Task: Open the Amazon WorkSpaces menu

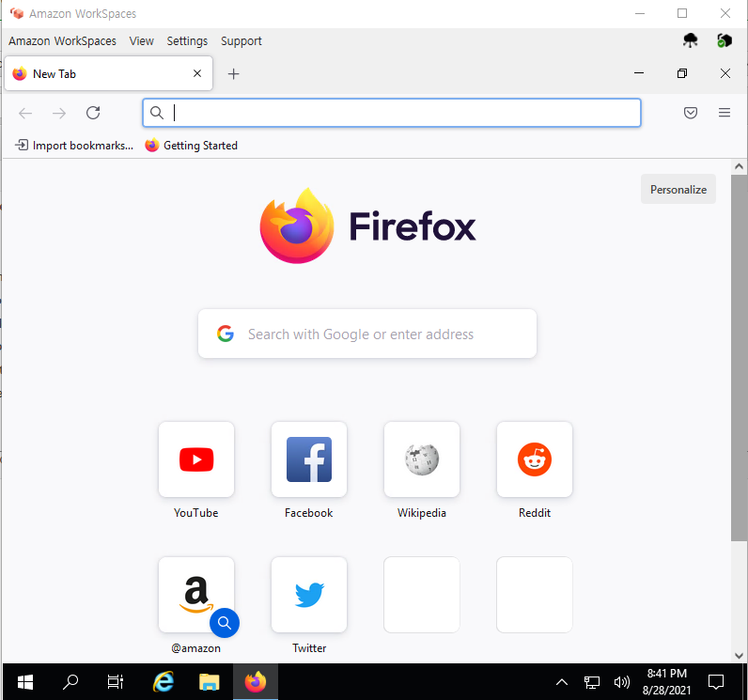Action: [x=63, y=41]
